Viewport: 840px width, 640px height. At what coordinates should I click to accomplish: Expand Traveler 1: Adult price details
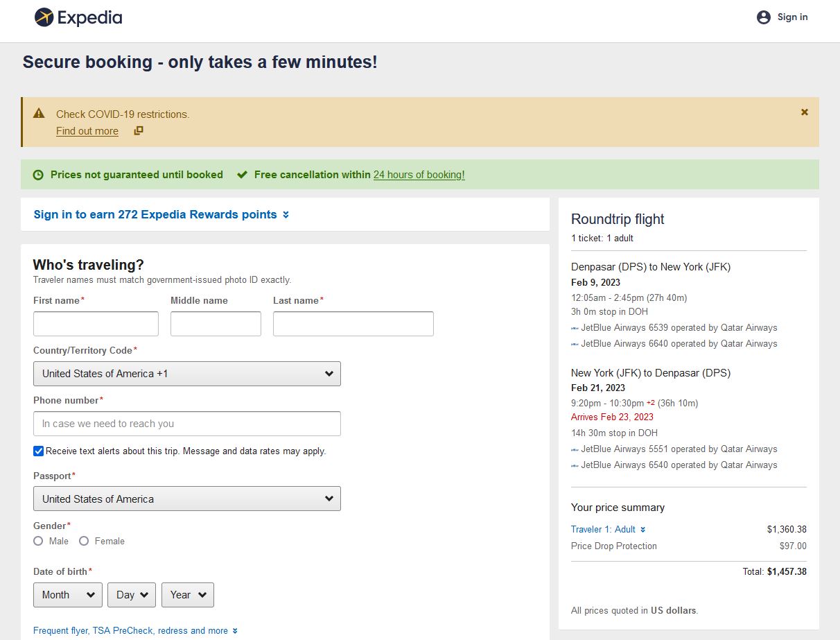(x=608, y=529)
